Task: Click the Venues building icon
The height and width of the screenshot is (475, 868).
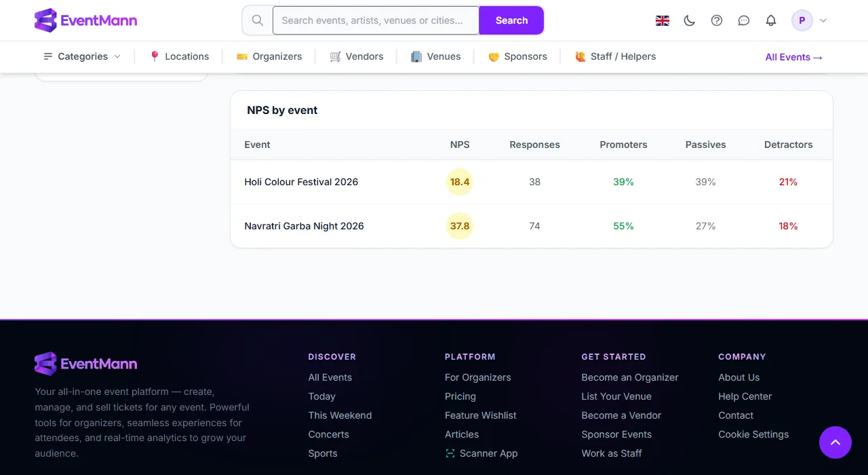Action: pyautogui.click(x=416, y=56)
